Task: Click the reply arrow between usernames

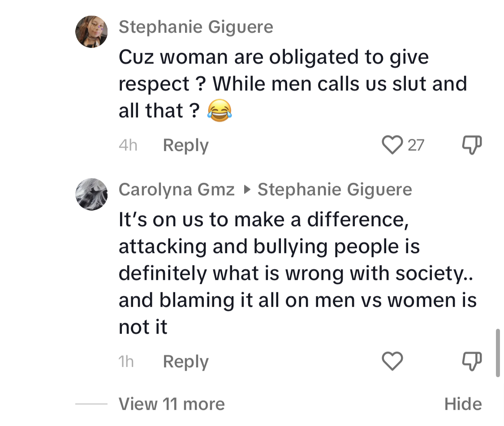Action: [x=246, y=189]
